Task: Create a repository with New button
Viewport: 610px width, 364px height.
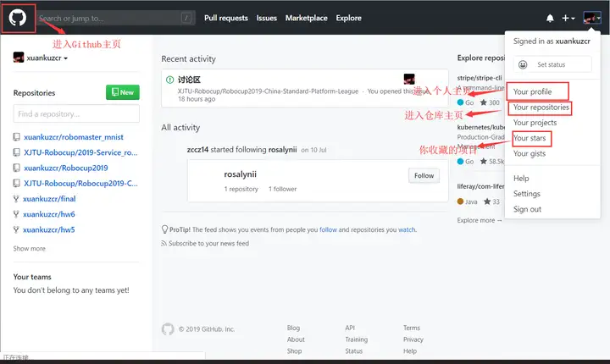Action: 123,92
